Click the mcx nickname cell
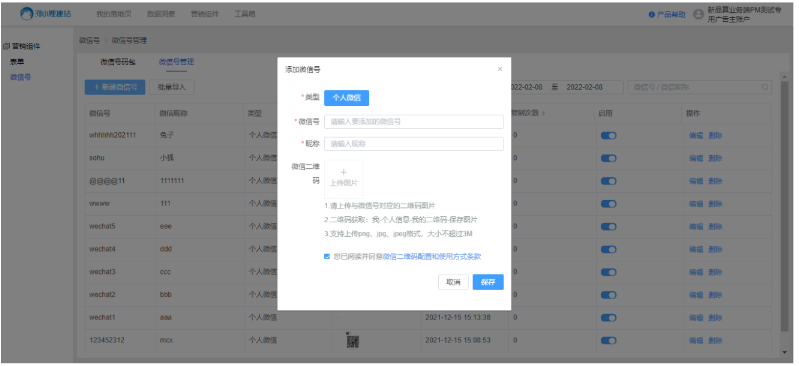 (166, 340)
